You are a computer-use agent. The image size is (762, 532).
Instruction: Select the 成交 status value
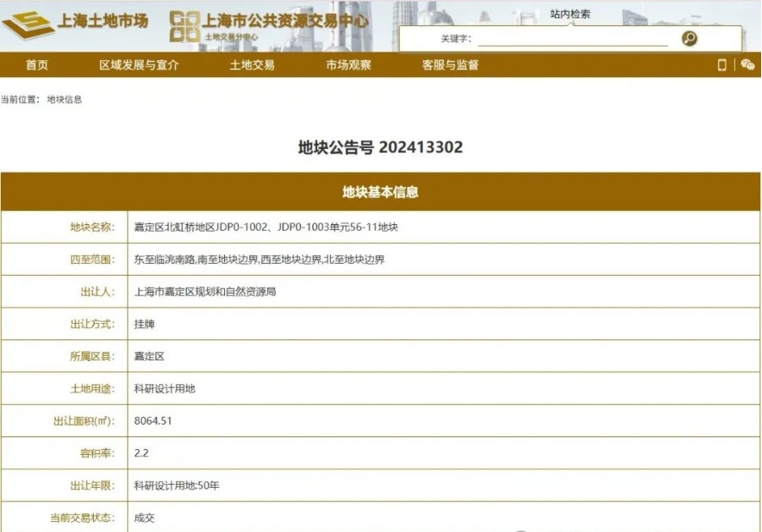coord(145,518)
